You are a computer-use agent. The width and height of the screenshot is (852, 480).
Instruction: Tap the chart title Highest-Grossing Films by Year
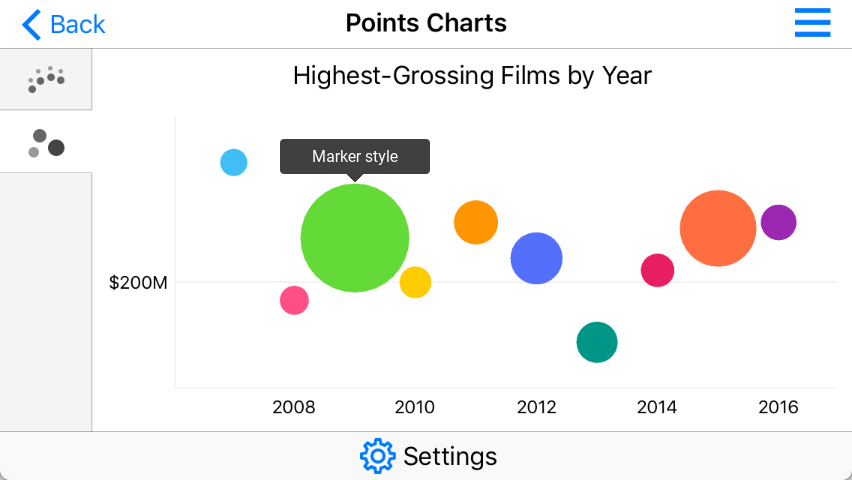(x=472, y=75)
